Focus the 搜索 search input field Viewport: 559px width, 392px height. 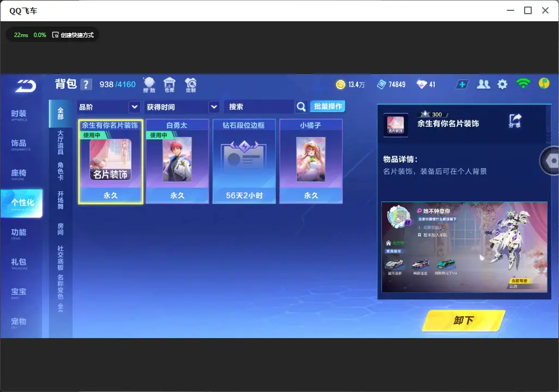click(259, 107)
